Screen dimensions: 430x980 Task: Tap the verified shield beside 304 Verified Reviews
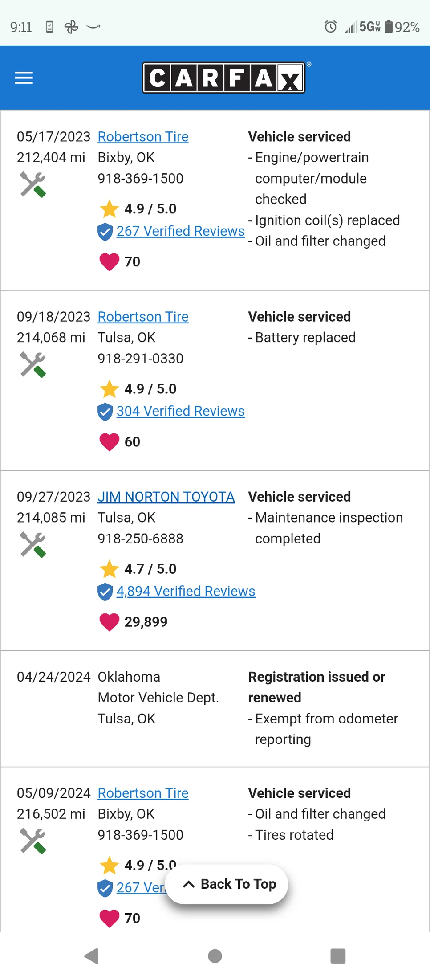pos(105,412)
